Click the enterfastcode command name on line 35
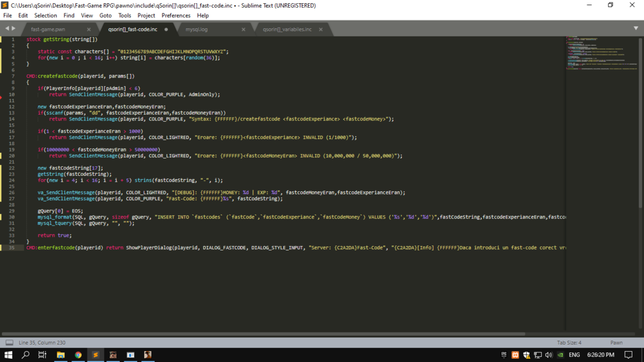Screen dimensions: 644x362 pyautogui.click(x=56, y=248)
